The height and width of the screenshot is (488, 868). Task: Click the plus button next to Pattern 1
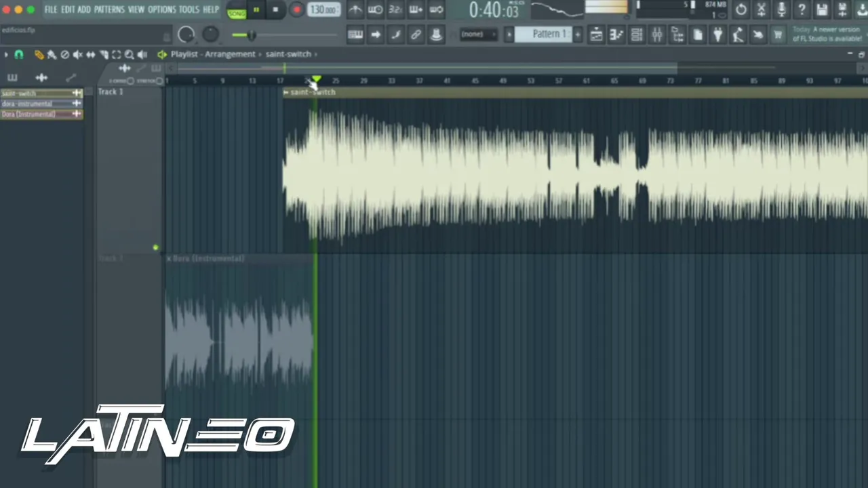pos(578,35)
